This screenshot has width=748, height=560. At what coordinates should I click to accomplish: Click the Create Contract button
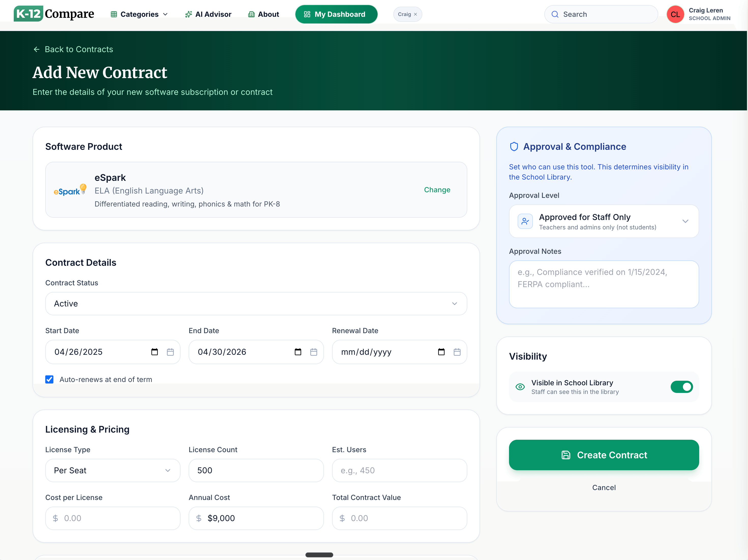point(604,455)
